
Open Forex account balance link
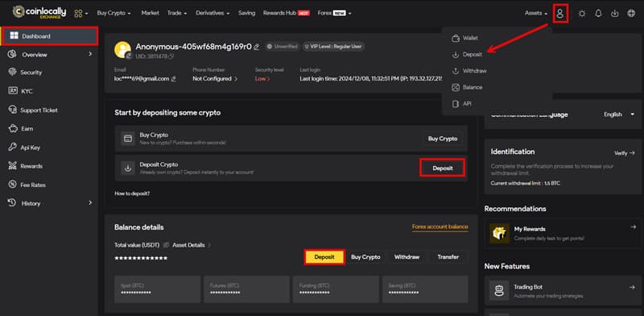440,227
